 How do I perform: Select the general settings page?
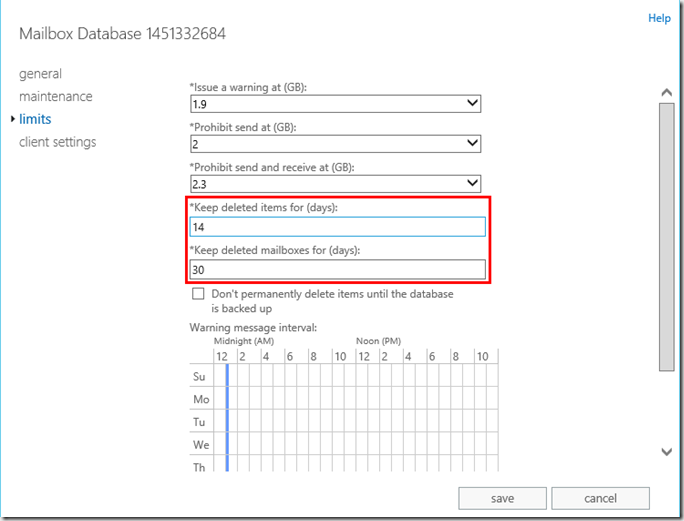tap(40, 74)
